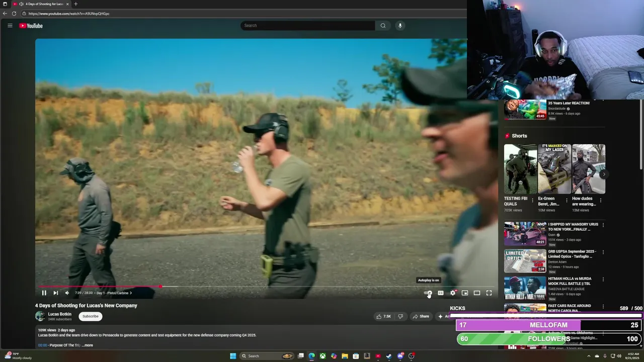Close the YouTube browser tab
The image size is (644, 362).
pos(67,4)
